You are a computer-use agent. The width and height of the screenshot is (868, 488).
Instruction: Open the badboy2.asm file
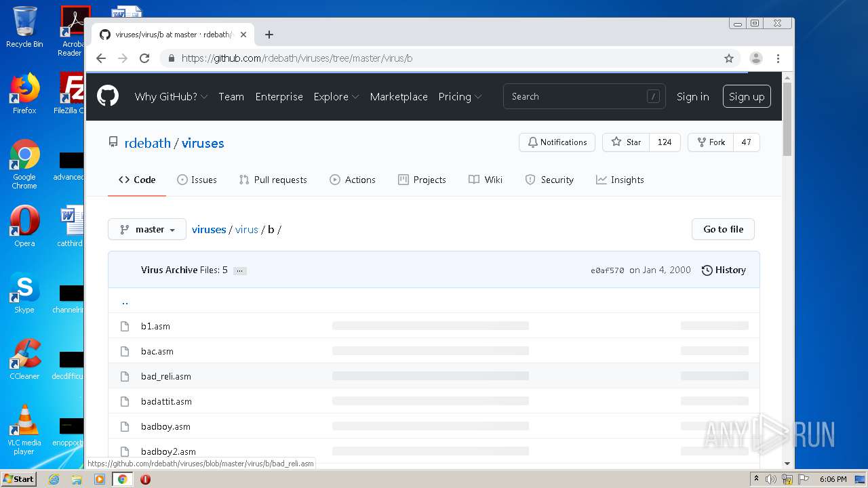pyautogui.click(x=168, y=451)
